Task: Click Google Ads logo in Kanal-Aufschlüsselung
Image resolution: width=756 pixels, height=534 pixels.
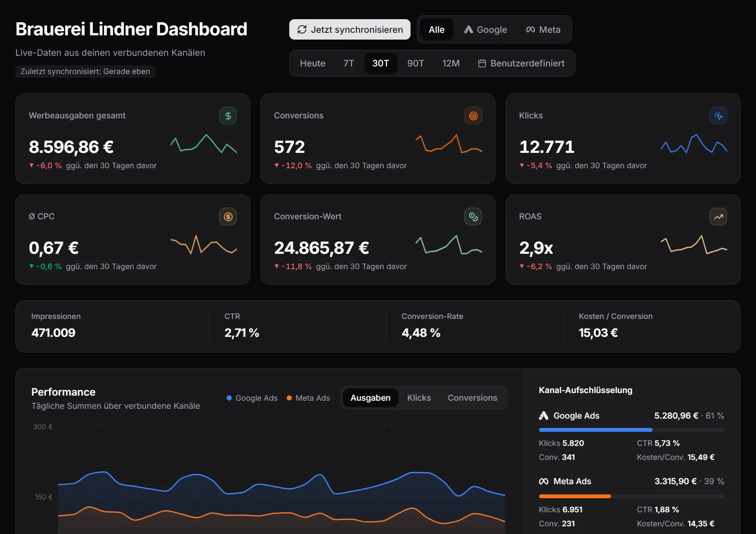Action: point(544,416)
